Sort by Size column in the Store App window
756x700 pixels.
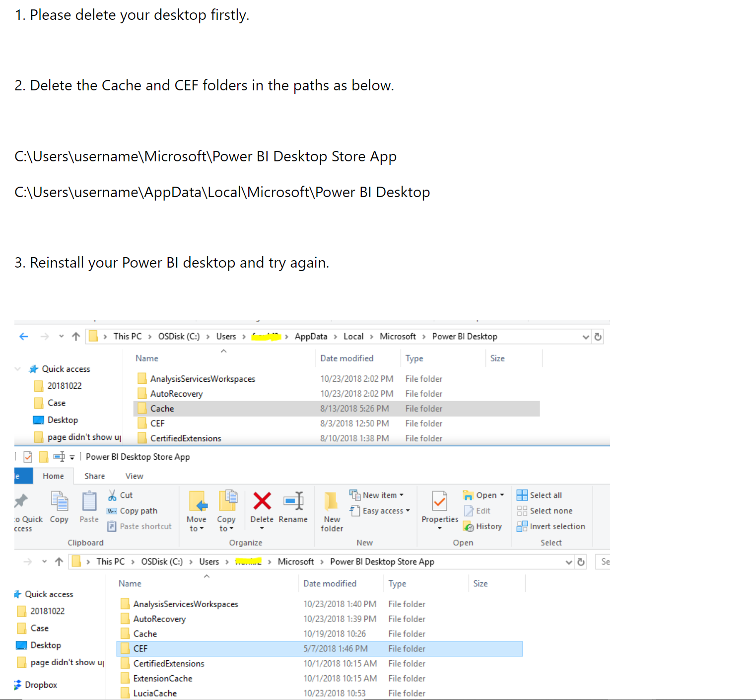point(480,584)
